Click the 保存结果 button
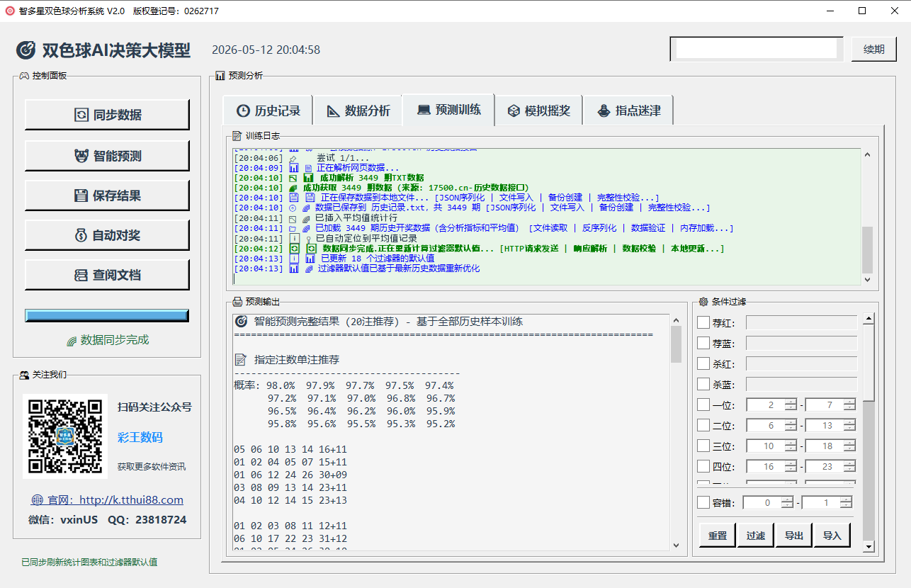 click(x=107, y=196)
